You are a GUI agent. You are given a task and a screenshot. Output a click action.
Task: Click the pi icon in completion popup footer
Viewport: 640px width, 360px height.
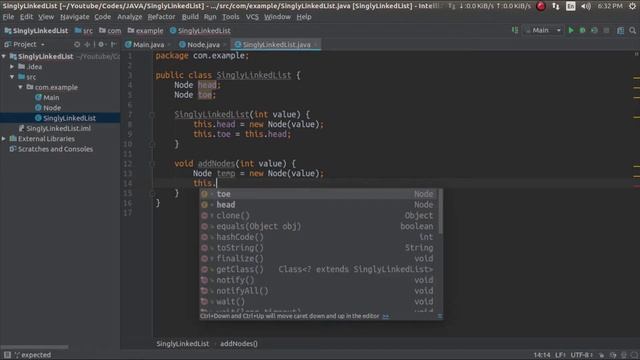pos(440,316)
